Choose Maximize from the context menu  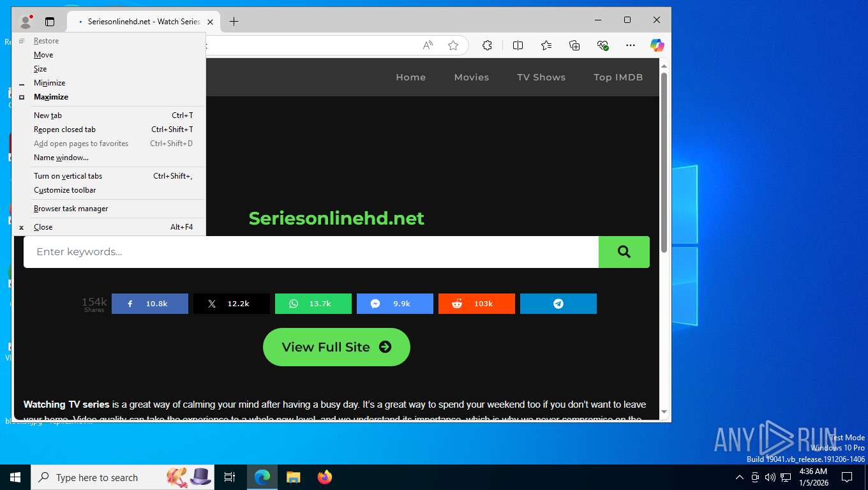coord(108,97)
